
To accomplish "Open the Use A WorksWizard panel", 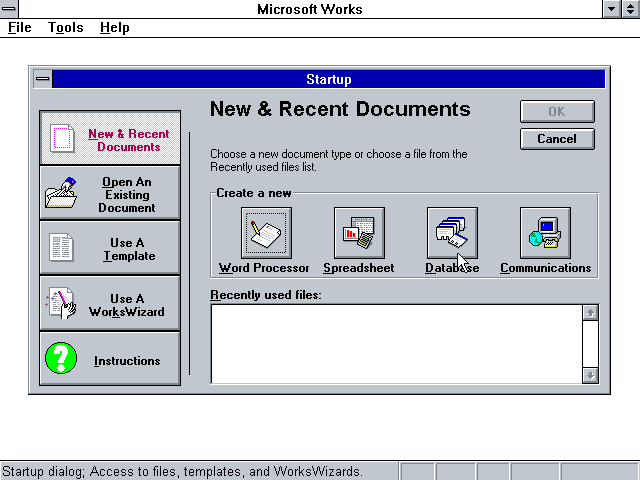I will point(110,303).
